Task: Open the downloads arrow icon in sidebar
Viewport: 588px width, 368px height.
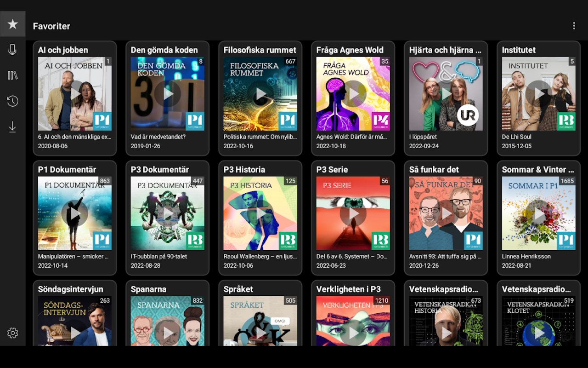Action: tap(13, 127)
